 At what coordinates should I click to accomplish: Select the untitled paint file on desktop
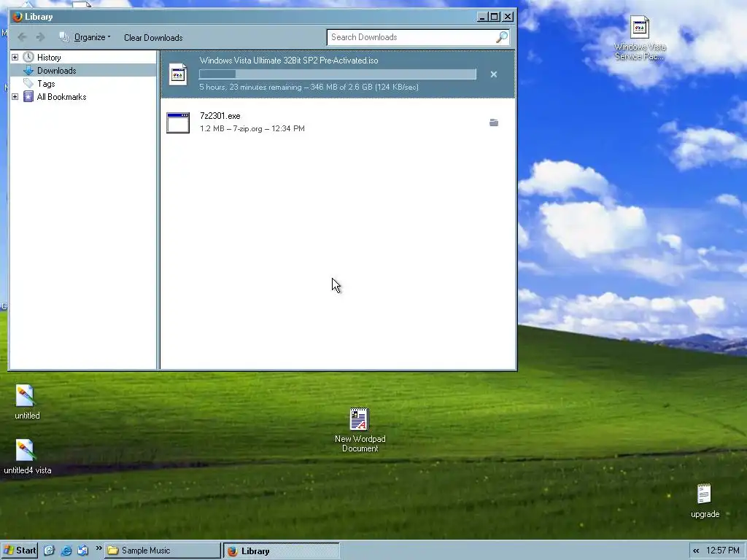pyautogui.click(x=27, y=402)
